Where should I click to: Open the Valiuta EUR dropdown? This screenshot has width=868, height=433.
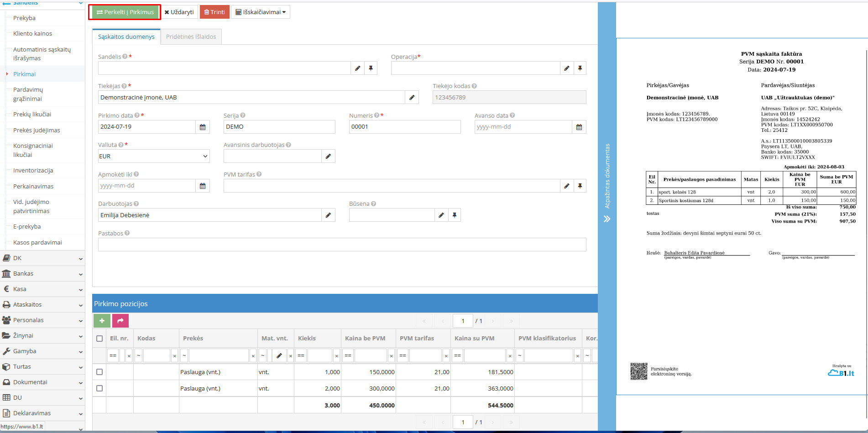click(x=154, y=156)
